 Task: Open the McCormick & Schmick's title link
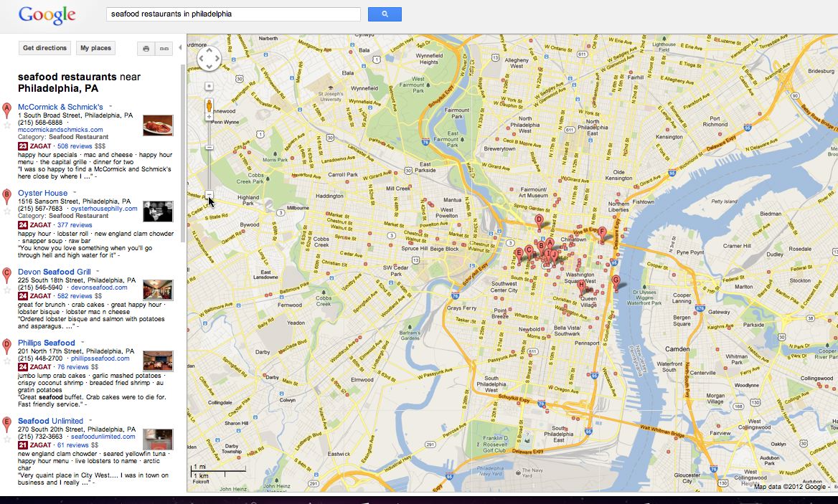[x=60, y=107]
